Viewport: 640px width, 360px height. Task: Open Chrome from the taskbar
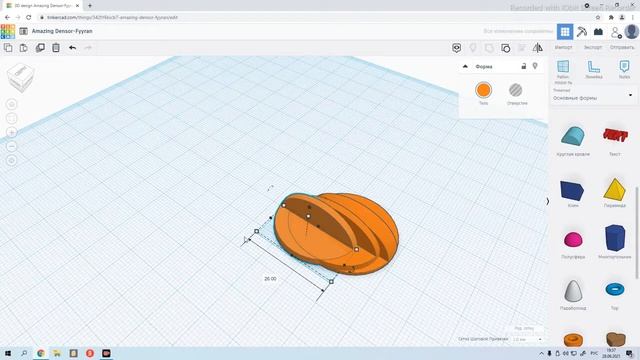pyautogui.click(x=40, y=353)
